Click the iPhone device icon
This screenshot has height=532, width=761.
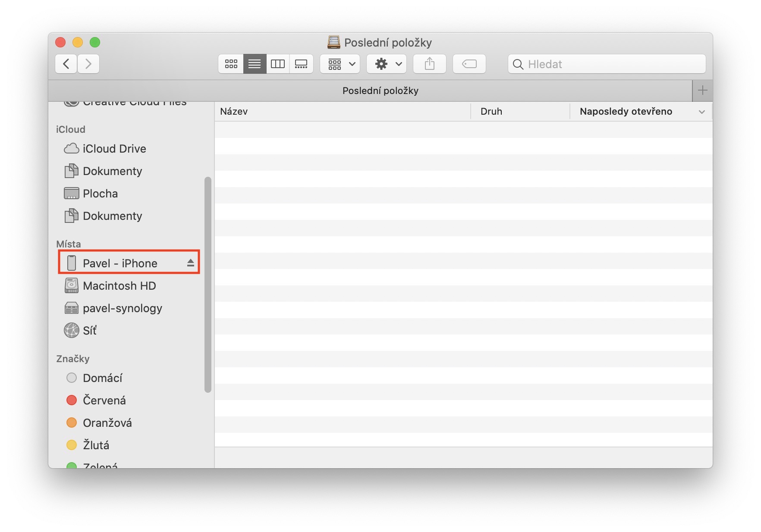pos(72,263)
